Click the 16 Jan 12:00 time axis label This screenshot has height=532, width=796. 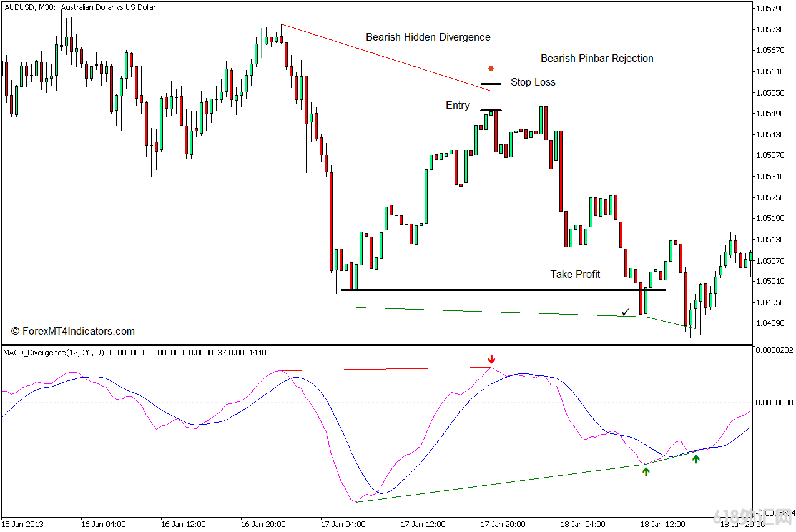pos(181,523)
